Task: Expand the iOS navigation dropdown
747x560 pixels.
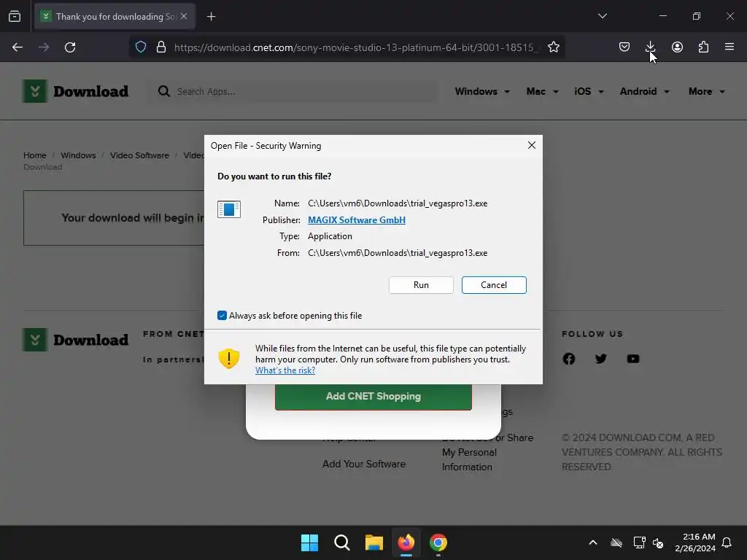Action: coord(589,91)
